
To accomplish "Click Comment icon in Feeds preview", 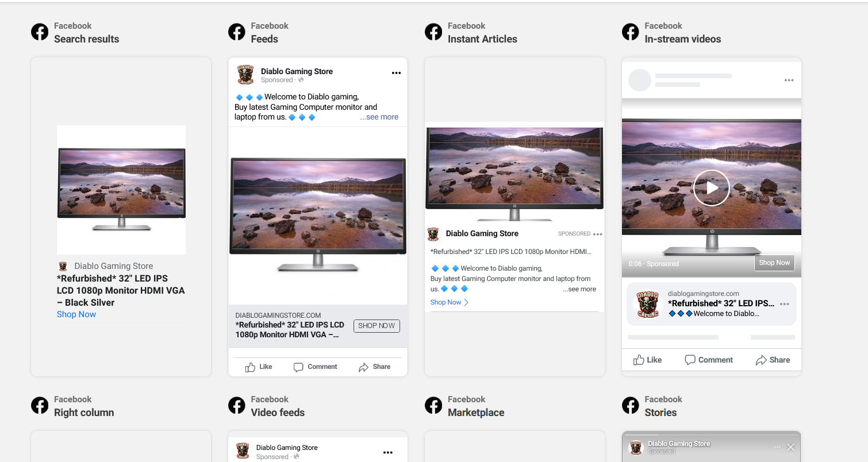I will pyautogui.click(x=298, y=367).
